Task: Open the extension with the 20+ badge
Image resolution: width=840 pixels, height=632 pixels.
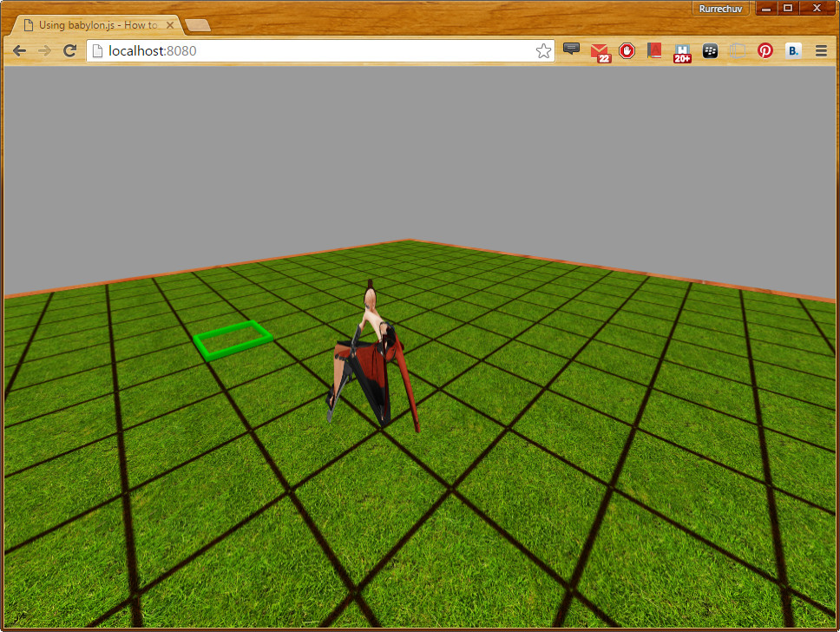Action: click(x=682, y=53)
